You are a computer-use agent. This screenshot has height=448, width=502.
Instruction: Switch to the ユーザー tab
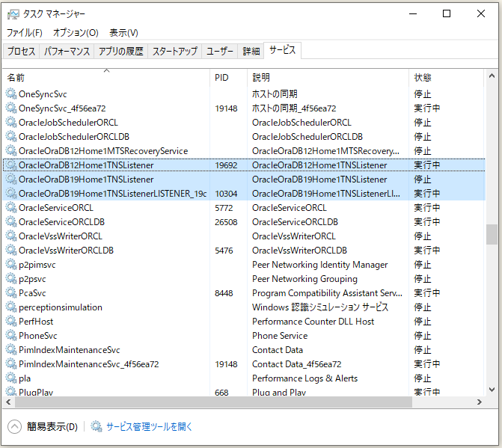coord(220,51)
